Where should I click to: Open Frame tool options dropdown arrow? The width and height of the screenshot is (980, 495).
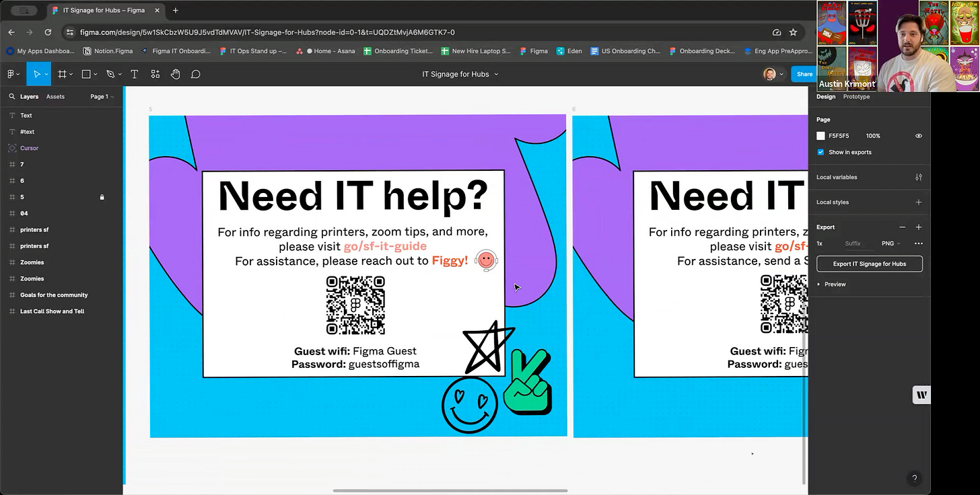71,75
